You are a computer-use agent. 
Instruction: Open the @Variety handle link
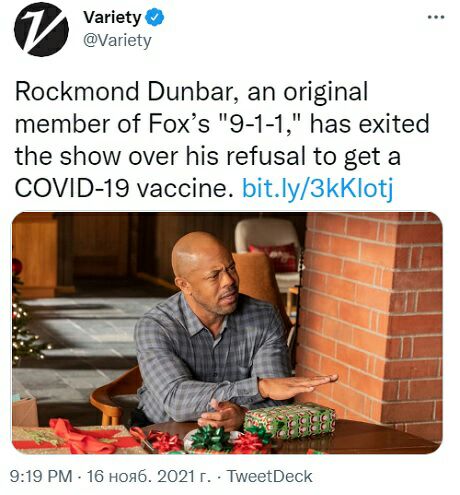(117, 41)
